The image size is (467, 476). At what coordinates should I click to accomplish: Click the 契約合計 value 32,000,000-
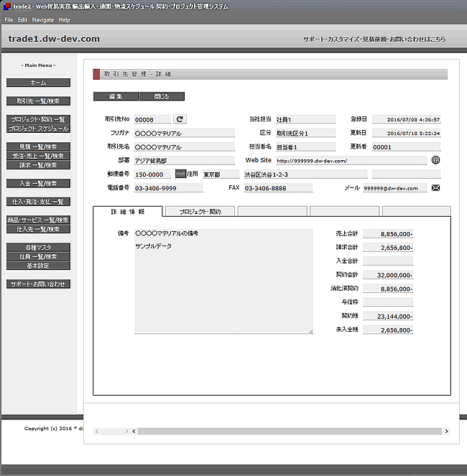click(388, 275)
